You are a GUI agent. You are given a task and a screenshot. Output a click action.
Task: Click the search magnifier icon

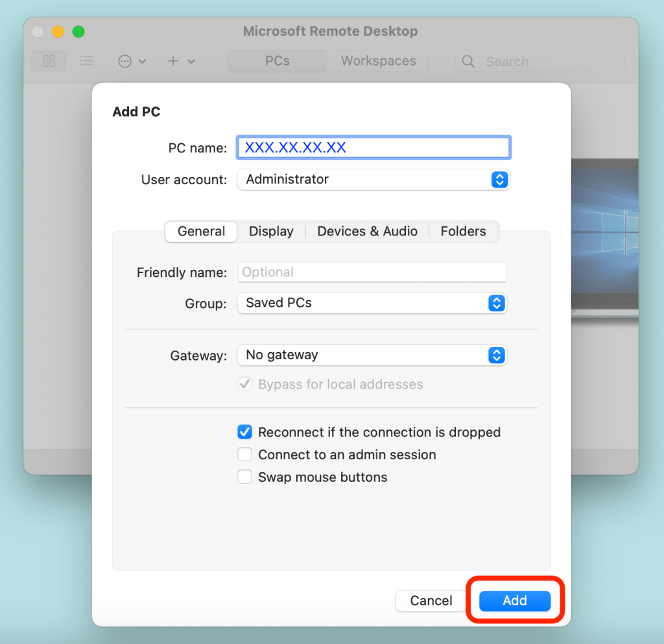468,62
